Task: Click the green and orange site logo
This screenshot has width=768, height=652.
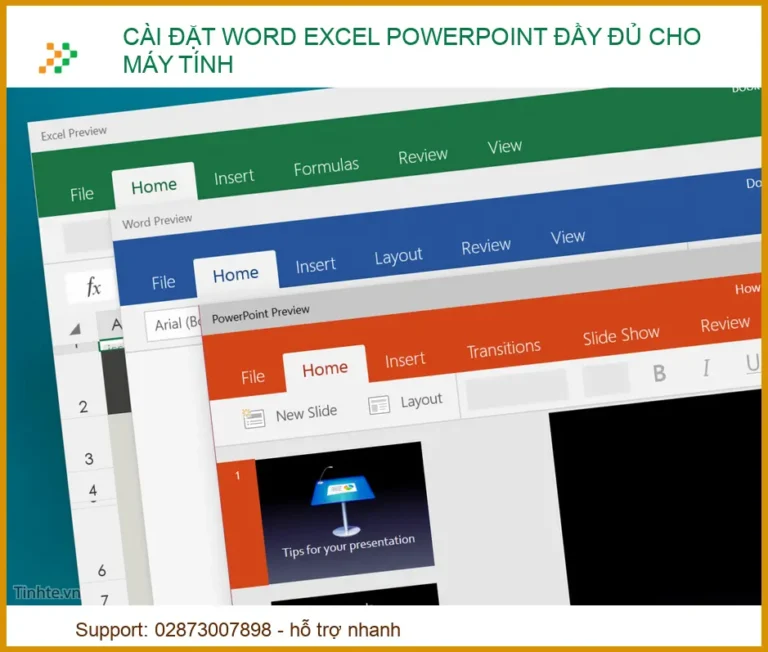Action: click(58, 58)
